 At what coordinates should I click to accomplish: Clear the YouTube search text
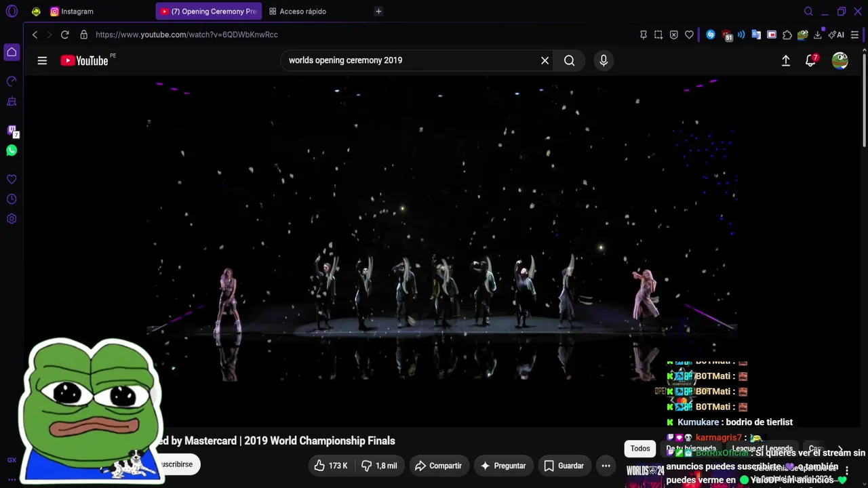[545, 60]
